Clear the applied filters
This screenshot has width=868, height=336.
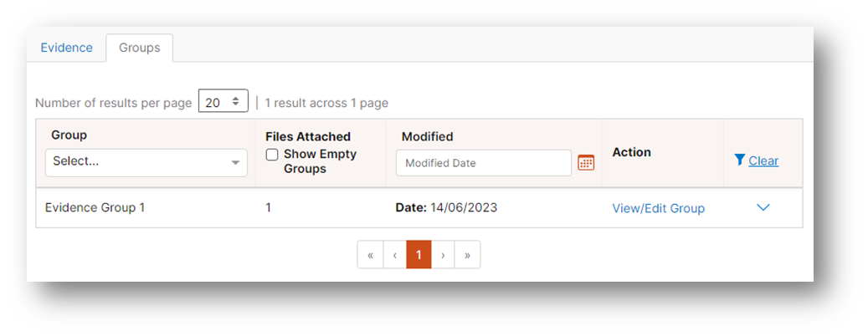[763, 160]
